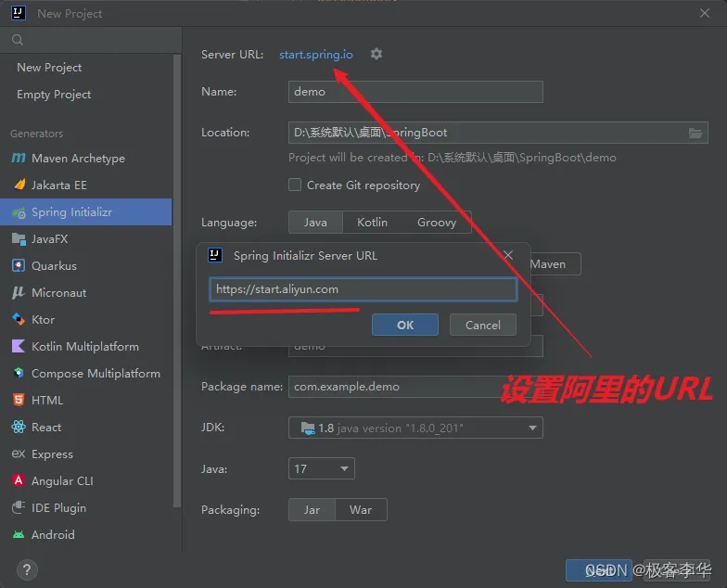Click the IDE Plugin generator label
The image size is (727, 588).
tap(58, 508)
